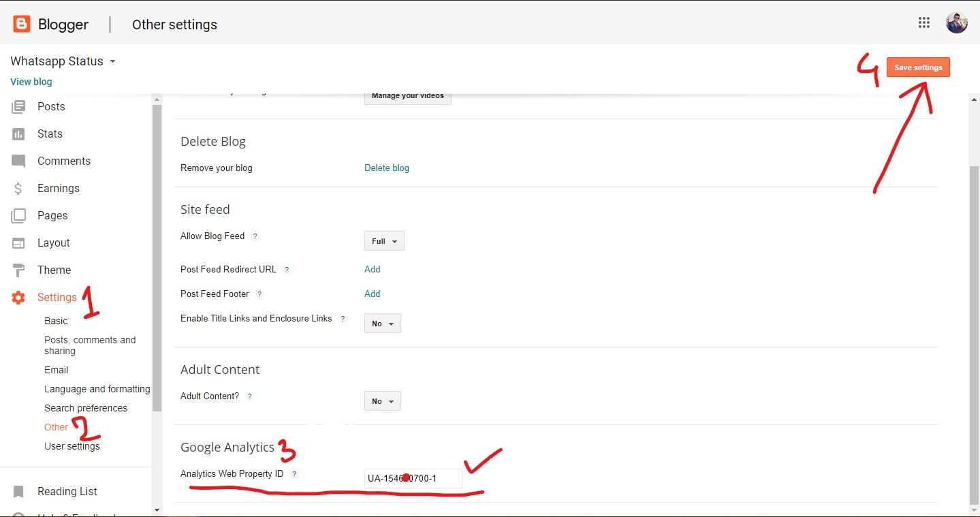The width and height of the screenshot is (980, 517).
Task: Open the user account avatar
Action: point(957,22)
